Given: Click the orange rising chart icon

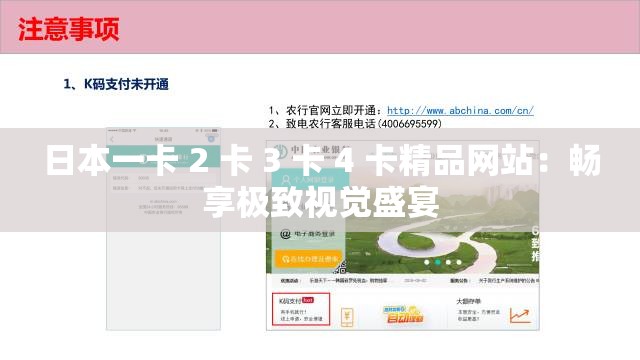Looking at the screenshot, I should (520, 316).
